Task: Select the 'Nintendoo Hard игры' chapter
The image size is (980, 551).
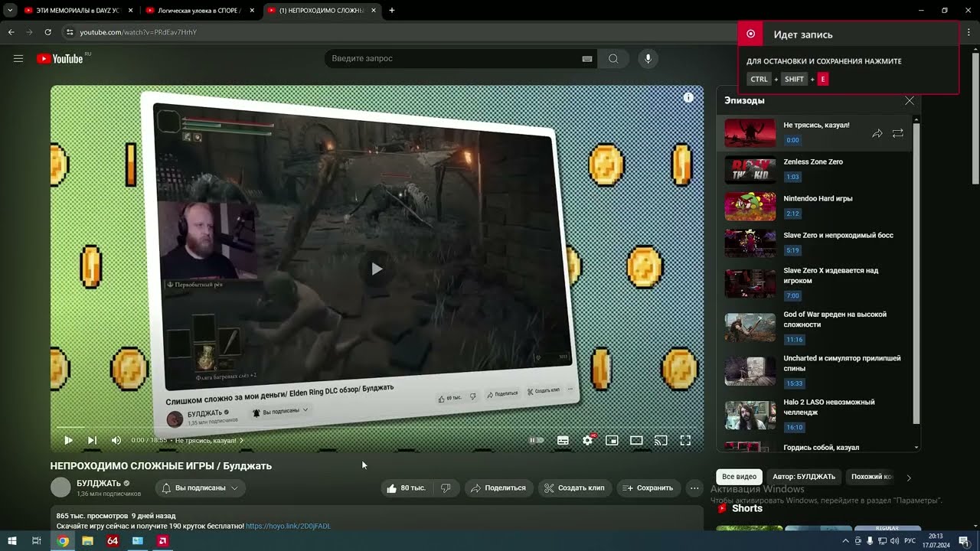Action: [814, 207]
